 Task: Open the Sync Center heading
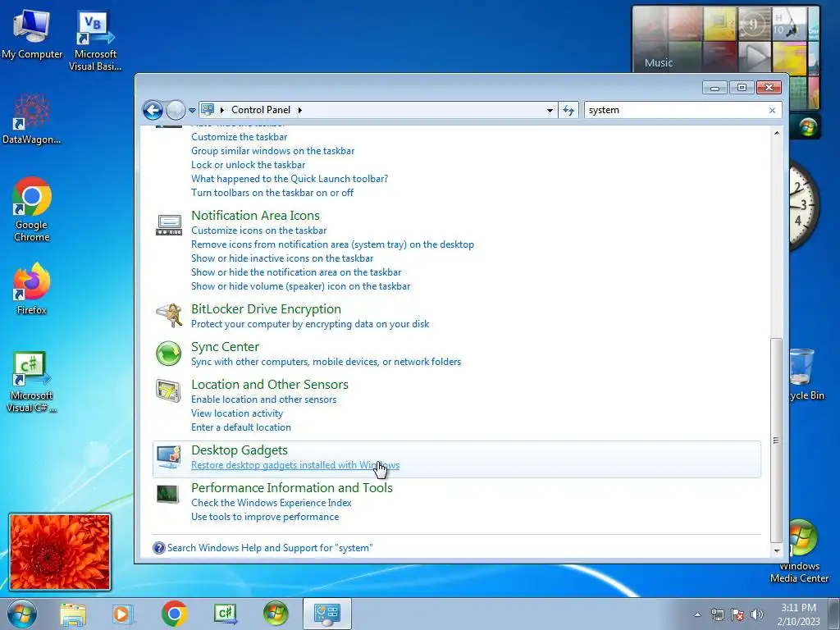(x=225, y=347)
